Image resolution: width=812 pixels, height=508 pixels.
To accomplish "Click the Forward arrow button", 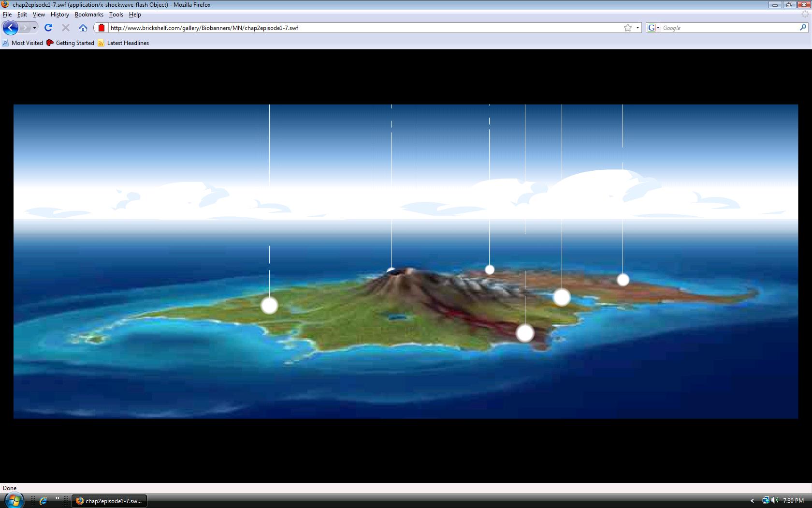I will click(x=25, y=28).
